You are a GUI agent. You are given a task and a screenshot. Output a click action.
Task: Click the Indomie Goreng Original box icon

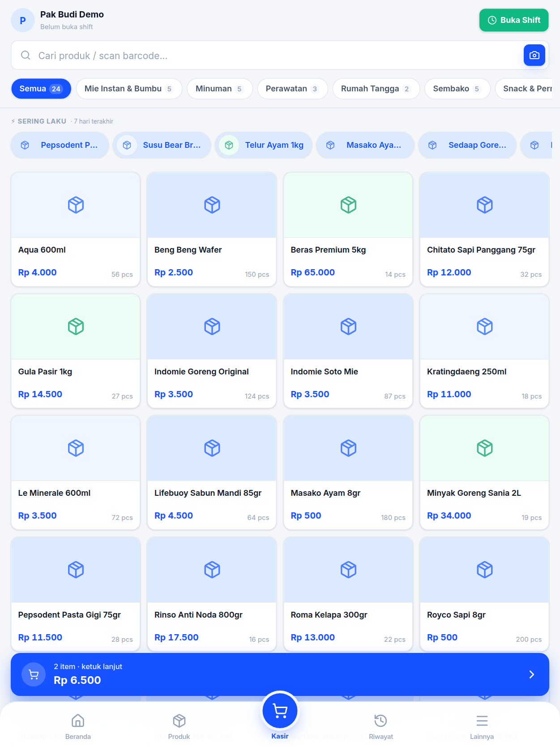212,326
